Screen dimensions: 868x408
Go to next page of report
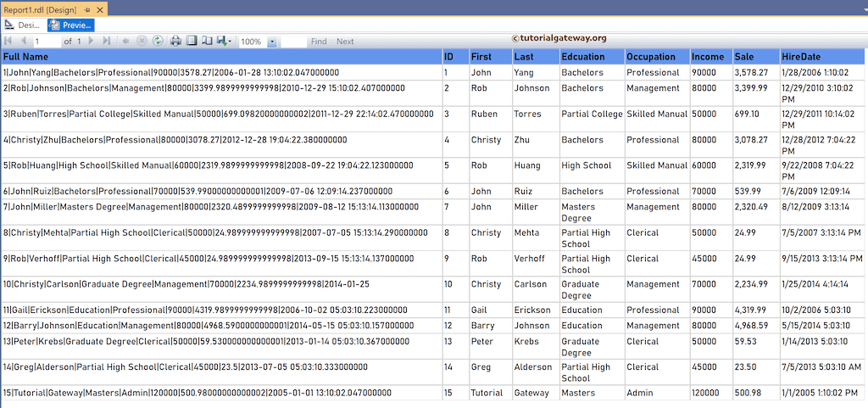point(92,41)
